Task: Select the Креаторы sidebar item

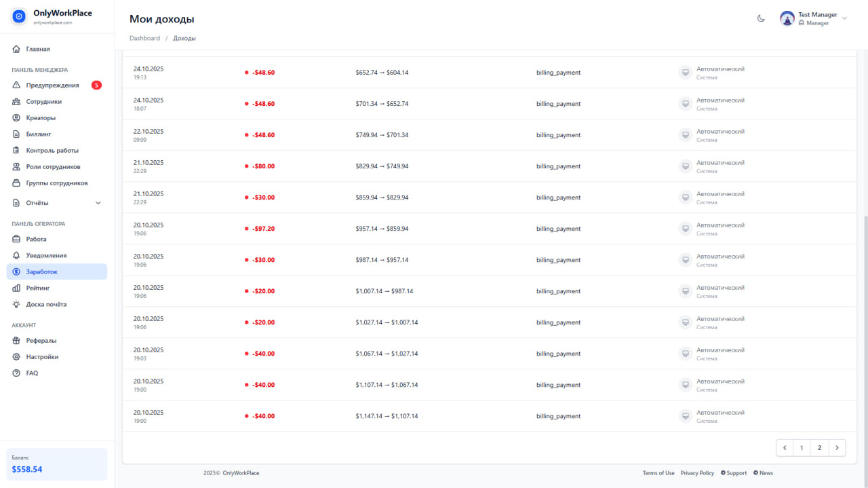Action: click(x=42, y=117)
